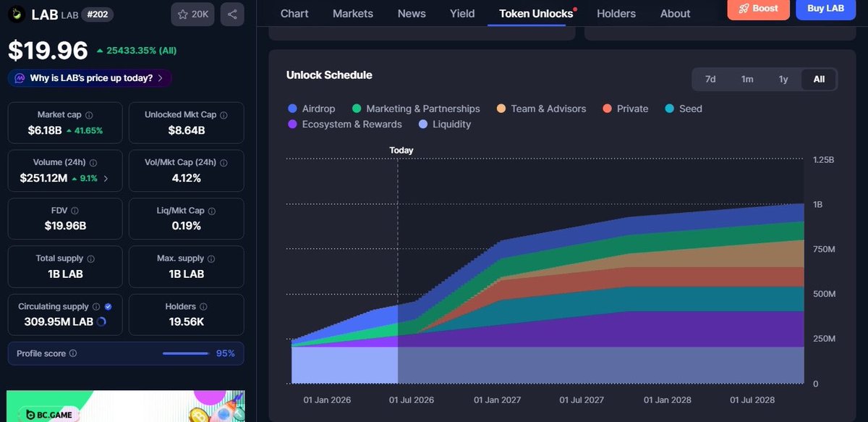Screen dimensions: 868x422
Task: Click the $8.64B unlocked market cap value
Action: pyautogui.click(x=186, y=130)
